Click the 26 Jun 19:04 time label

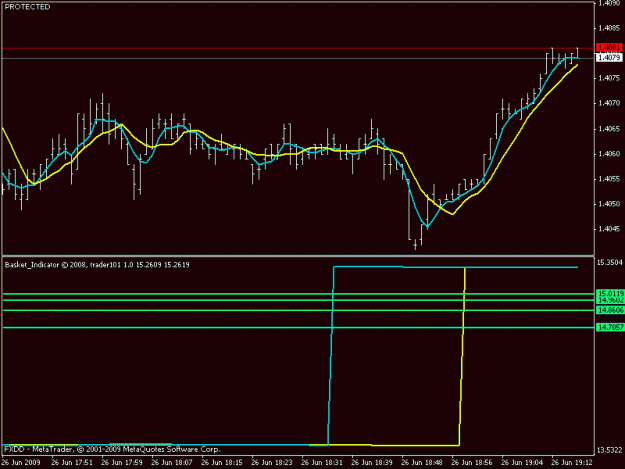522,463
